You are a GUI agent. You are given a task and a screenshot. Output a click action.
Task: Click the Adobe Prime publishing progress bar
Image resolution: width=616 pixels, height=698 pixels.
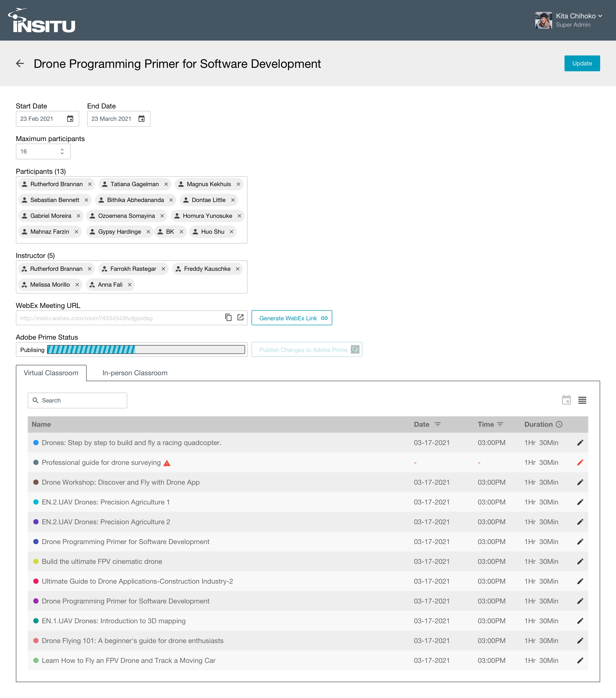(x=146, y=350)
